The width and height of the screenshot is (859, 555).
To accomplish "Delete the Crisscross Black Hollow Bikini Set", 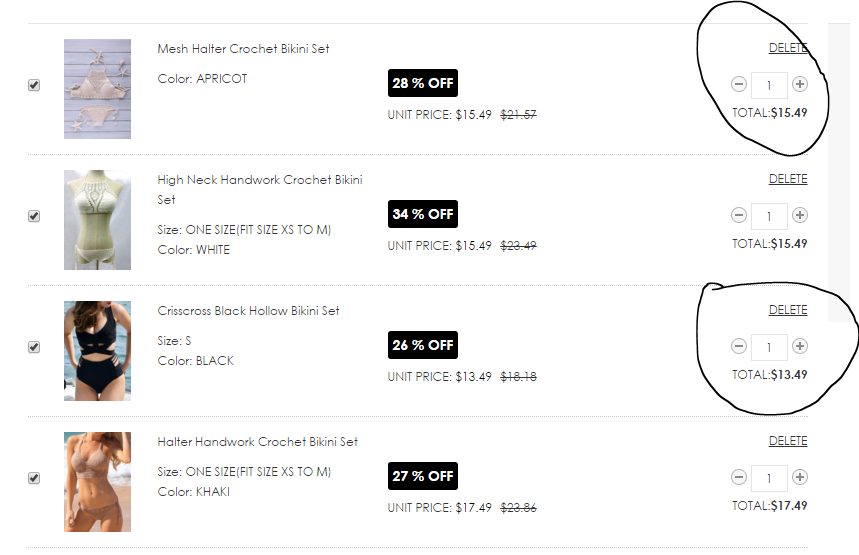I will [x=787, y=310].
